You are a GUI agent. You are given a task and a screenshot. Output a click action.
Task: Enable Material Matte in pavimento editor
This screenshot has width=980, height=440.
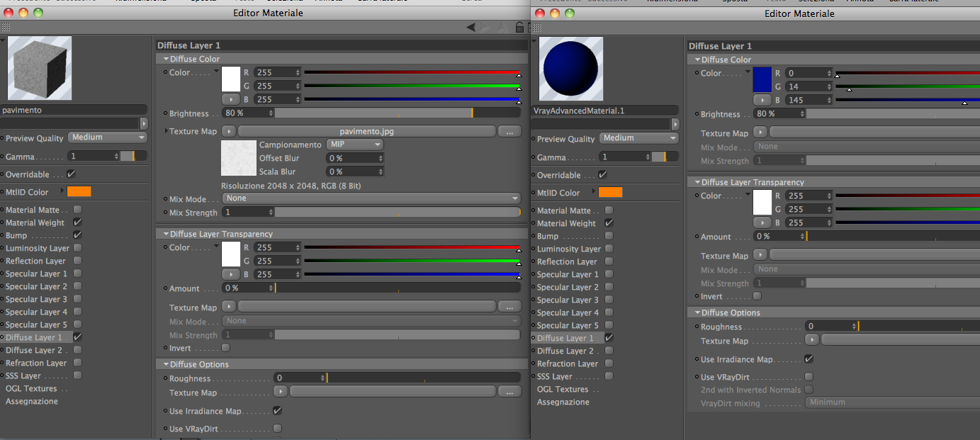coord(77,210)
